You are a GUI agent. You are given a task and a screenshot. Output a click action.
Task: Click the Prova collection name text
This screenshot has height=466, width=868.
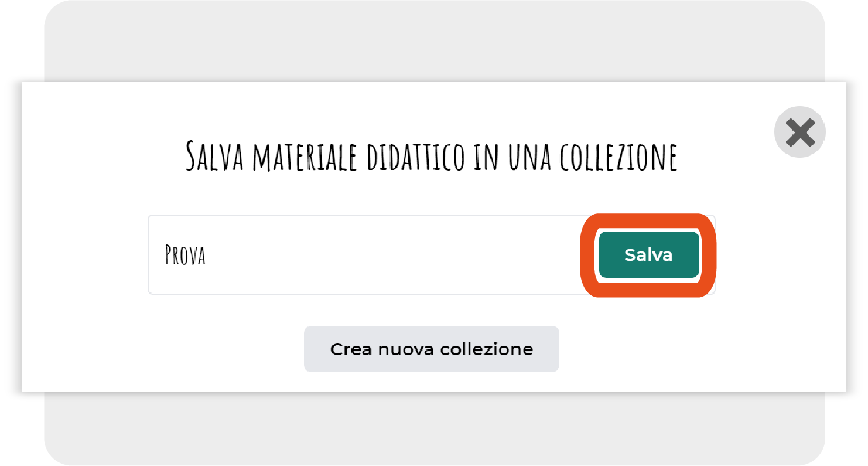[185, 256]
